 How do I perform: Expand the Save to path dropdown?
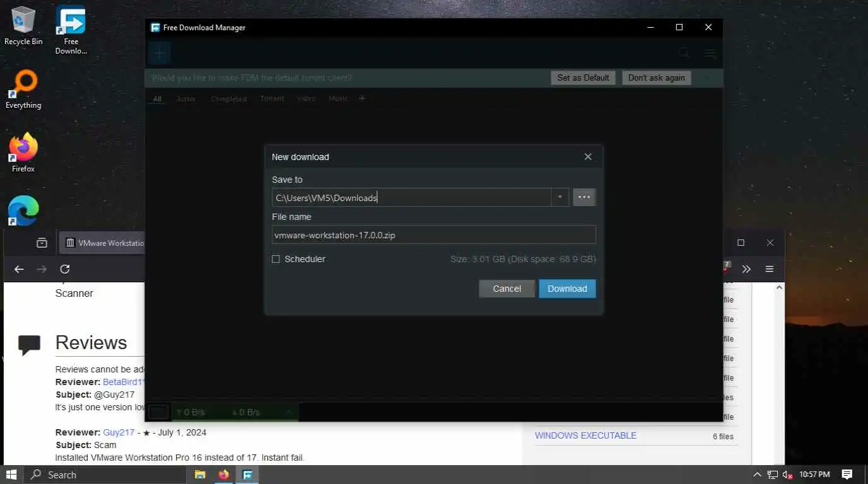[x=560, y=197]
